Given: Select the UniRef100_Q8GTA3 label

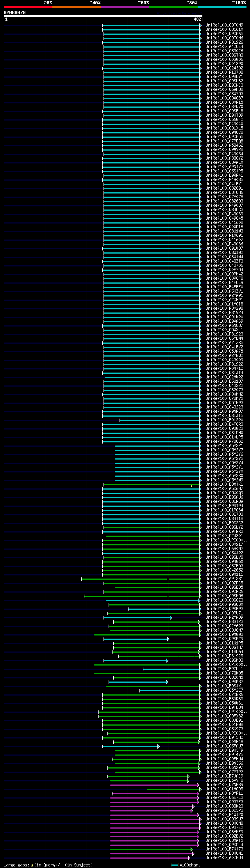Looking at the screenshot, I should (224, 55).
